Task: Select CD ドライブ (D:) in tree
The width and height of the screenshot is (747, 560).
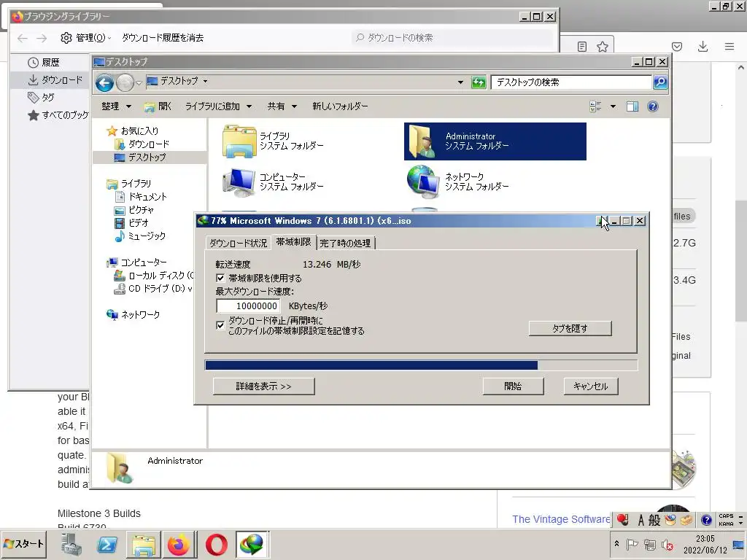Action: pyautogui.click(x=153, y=289)
